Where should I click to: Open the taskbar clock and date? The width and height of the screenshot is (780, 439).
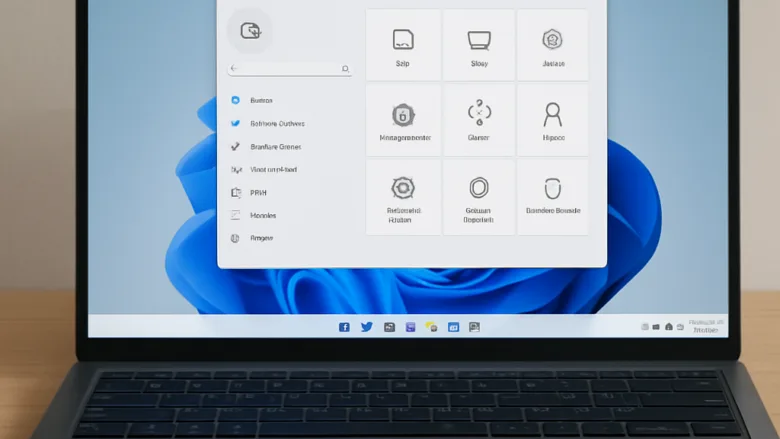(706, 326)
